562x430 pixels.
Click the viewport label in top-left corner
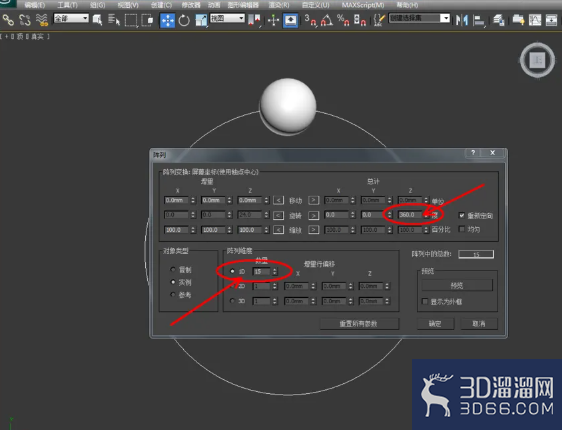pyautogui.click(x=24, y=37)
